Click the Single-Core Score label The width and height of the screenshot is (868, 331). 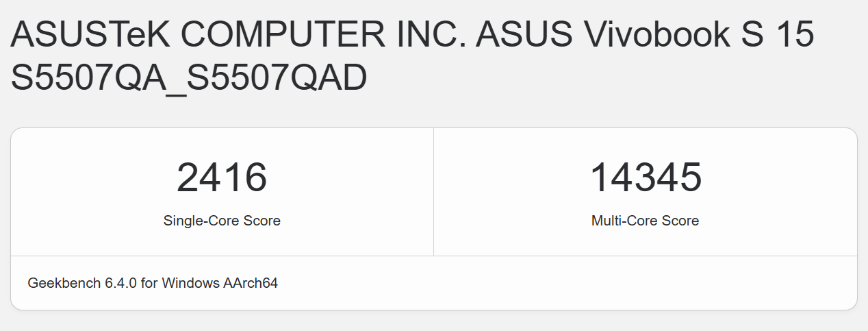click(222, 221)
